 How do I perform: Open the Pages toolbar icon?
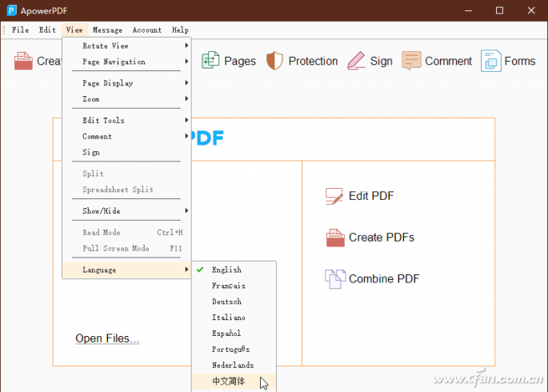pos(210,60)
